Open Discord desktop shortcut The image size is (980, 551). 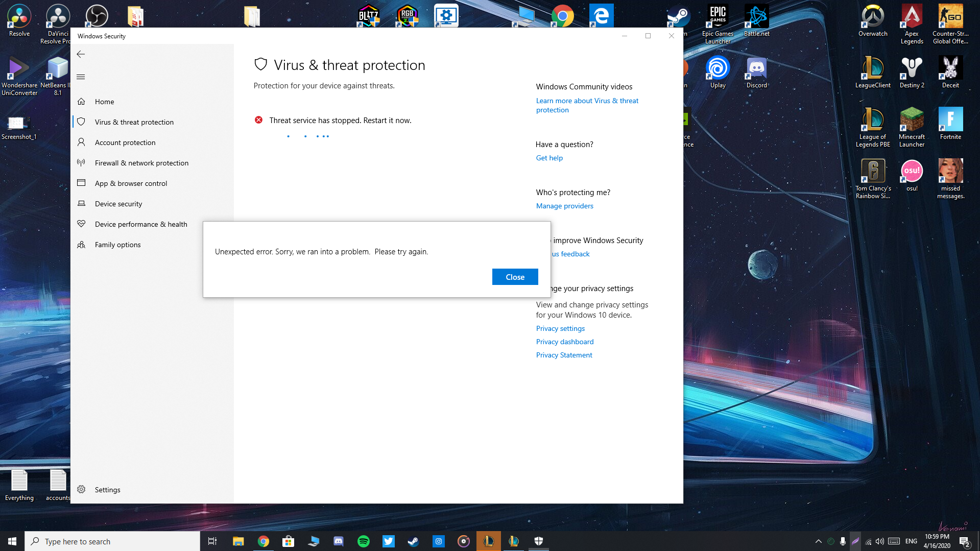pyautogui.click(x=756, y=73)
